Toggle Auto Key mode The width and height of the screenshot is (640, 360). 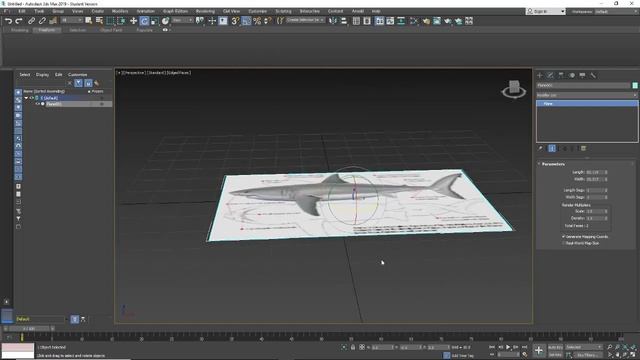[x=555, y=347]
